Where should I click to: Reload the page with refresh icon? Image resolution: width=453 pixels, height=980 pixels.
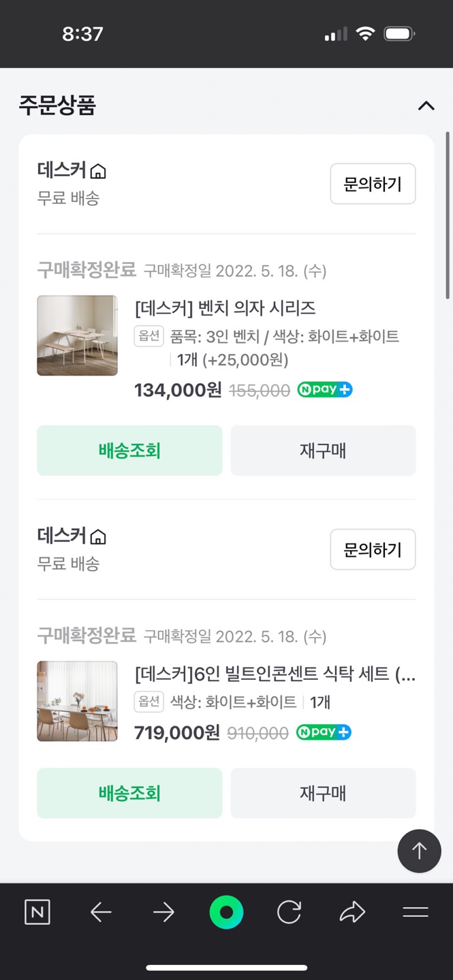(289, 913)
